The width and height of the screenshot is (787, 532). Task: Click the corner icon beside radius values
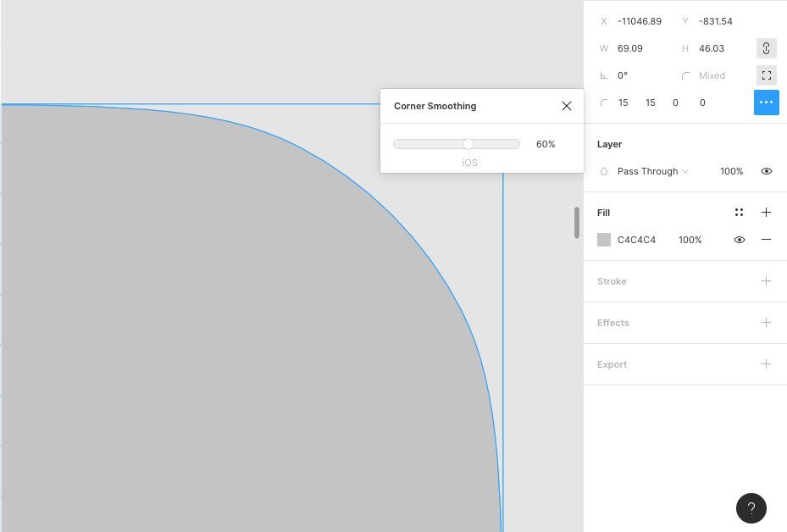[604, 103]
